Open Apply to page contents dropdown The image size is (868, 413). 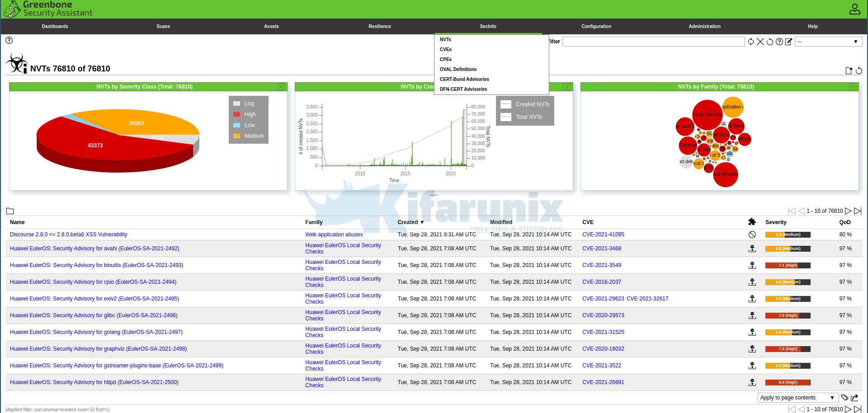tap(797, 398)
